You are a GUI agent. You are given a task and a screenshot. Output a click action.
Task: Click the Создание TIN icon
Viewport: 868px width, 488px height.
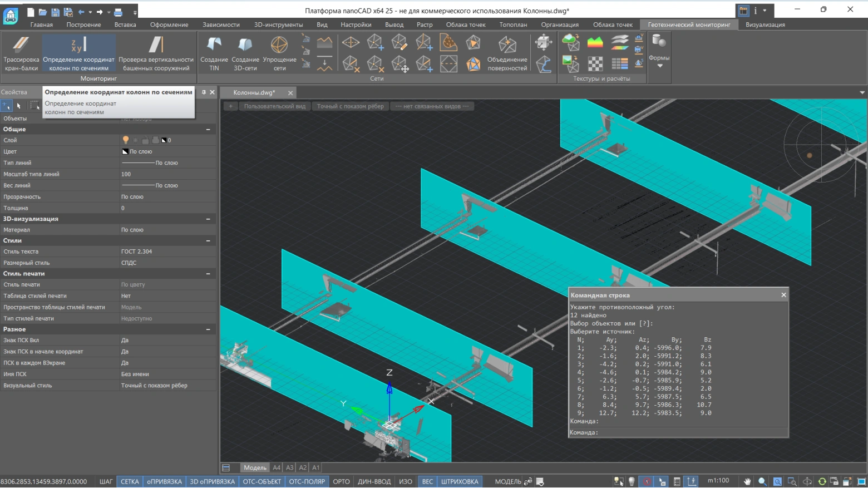[214, 53]
